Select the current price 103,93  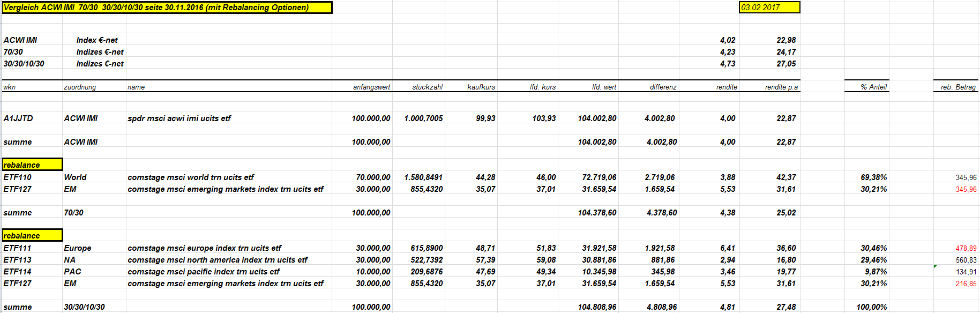point(544,118)
